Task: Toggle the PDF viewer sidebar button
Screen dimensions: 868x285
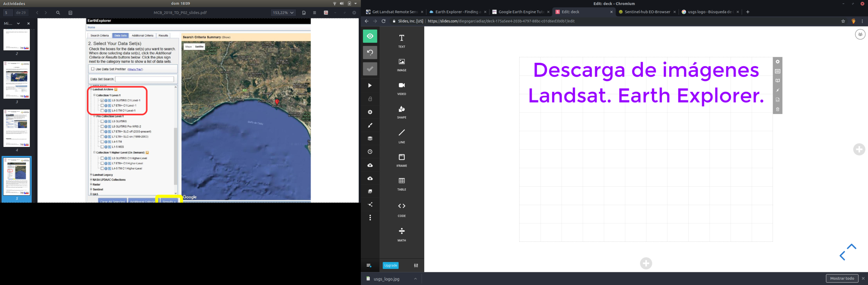Action: [70, 13]
